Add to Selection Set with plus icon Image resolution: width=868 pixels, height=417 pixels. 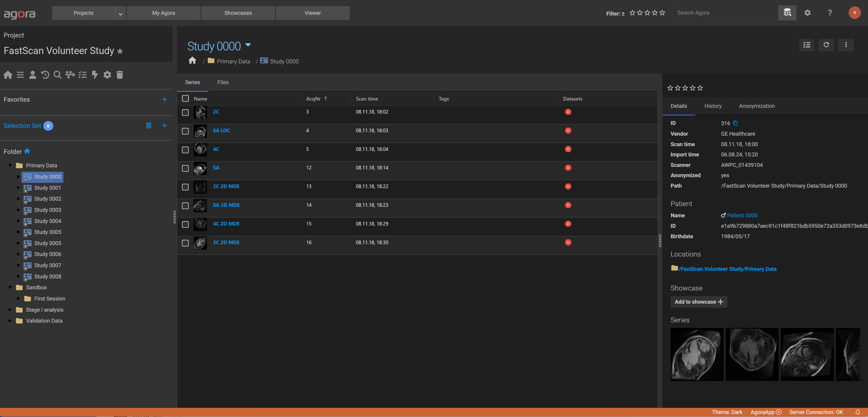click(x=164, y=126)
